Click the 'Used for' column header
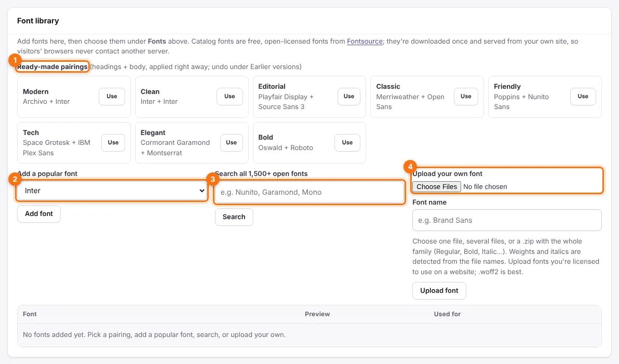This screenshot has width=619, height=364. pos(447,314)
